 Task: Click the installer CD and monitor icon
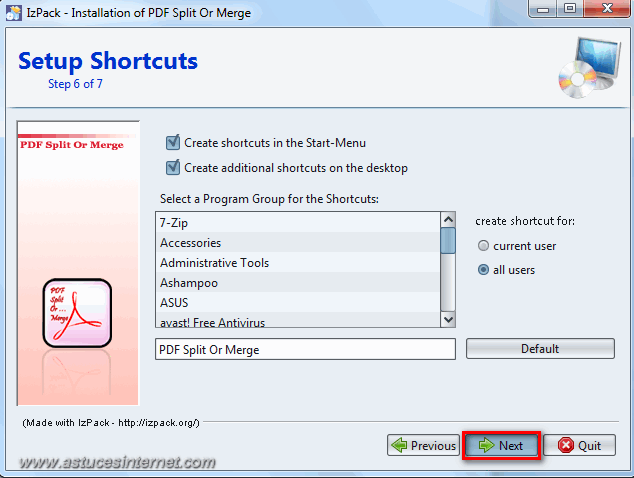pos(590,67)
